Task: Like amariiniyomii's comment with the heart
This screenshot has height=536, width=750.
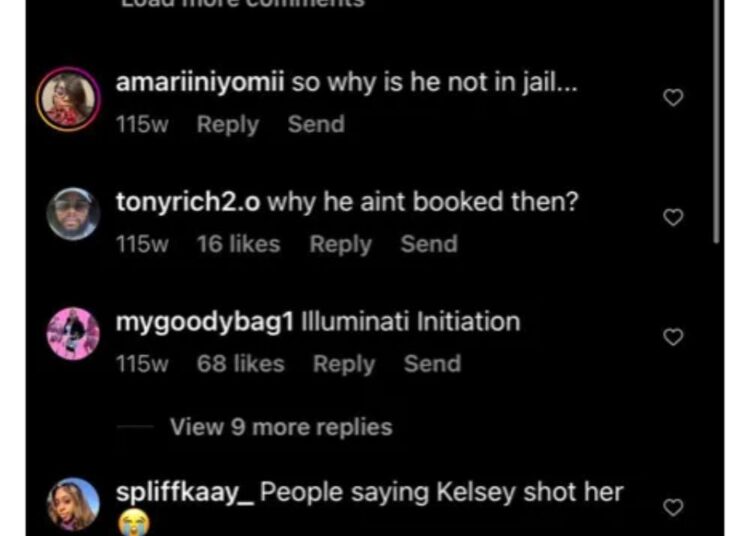Action: 673,98
